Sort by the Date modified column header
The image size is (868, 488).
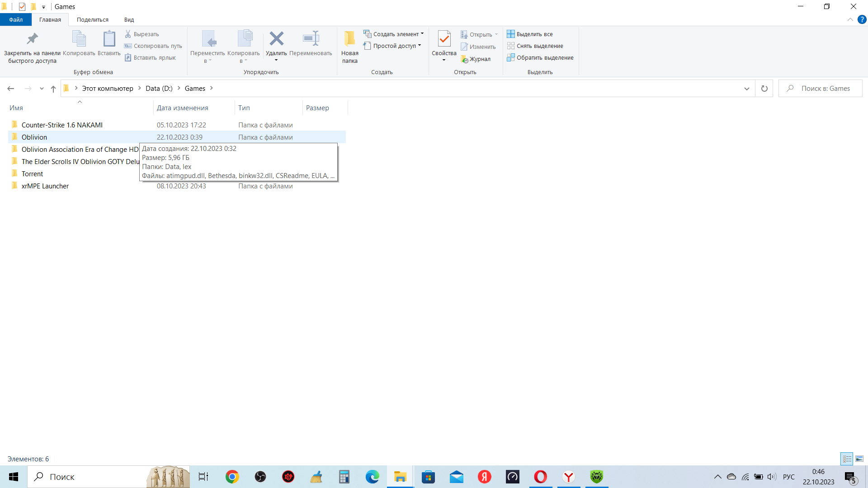183,108
